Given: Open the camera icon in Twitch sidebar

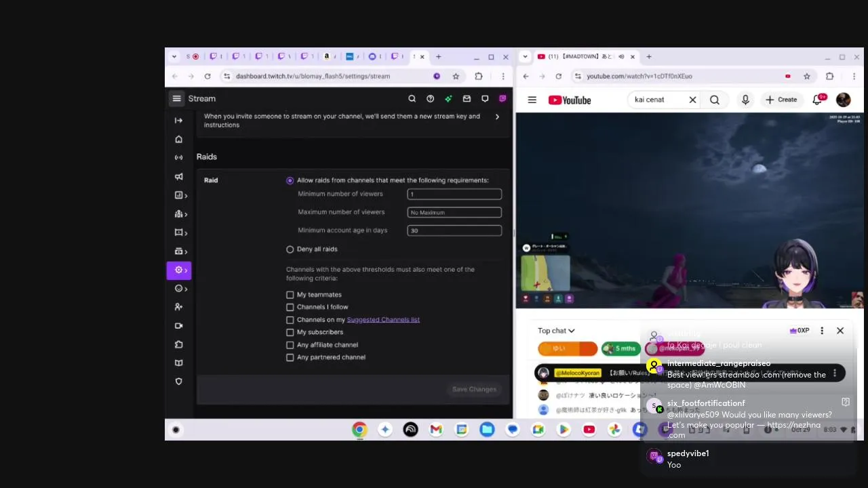Looking at the screenshot, I should [x=178, y=325].
